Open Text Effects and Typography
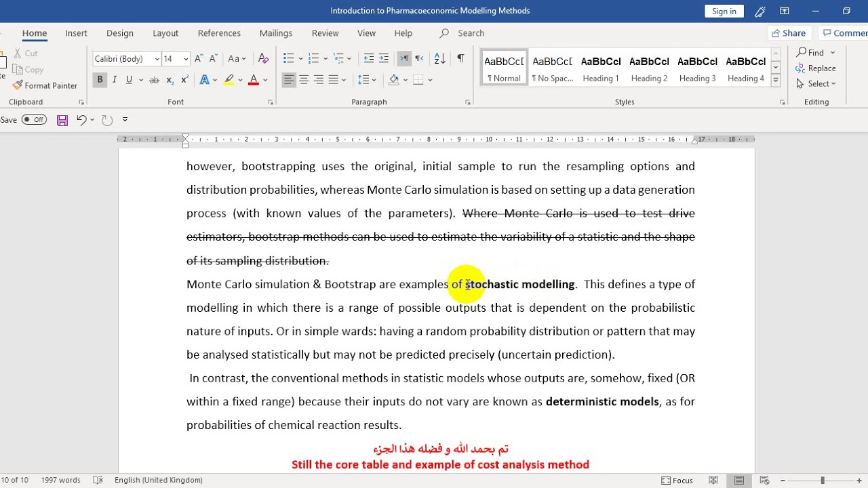The height and width of the screenshot is (488, 868). point(204,80)
